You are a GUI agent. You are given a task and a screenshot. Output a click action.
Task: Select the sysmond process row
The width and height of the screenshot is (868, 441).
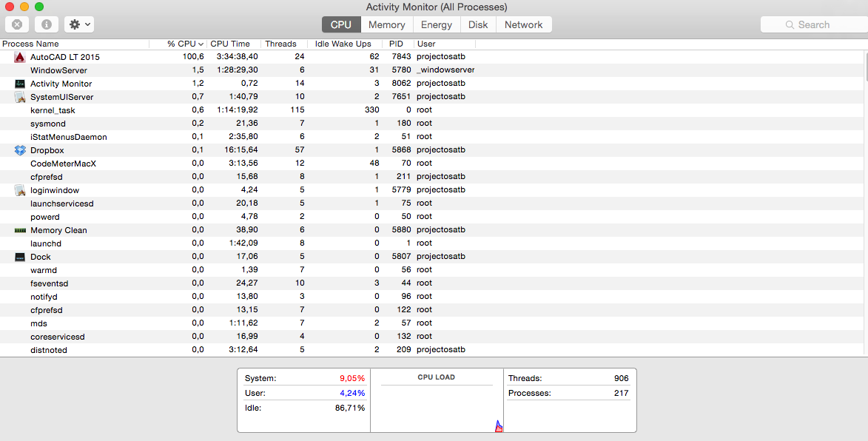pyautogui.click(x=432, y=124)
